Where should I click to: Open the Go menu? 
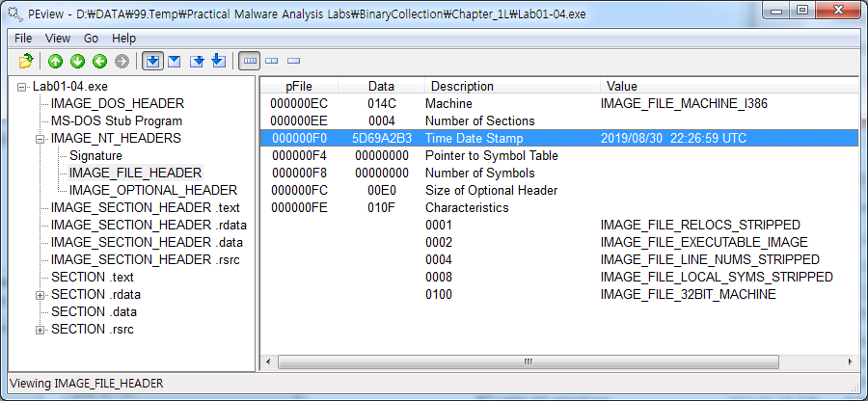pyautogui.click(x=92, y=39)
